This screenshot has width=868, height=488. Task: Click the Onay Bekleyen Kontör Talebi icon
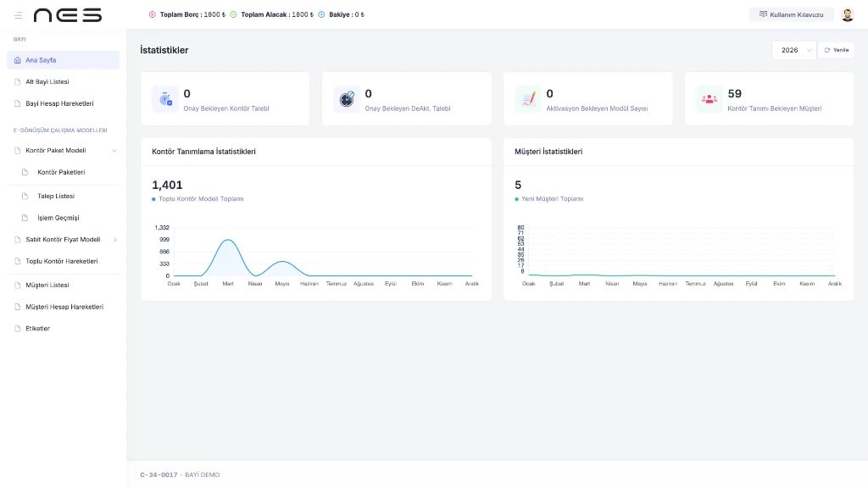click(x=165, y=99)
